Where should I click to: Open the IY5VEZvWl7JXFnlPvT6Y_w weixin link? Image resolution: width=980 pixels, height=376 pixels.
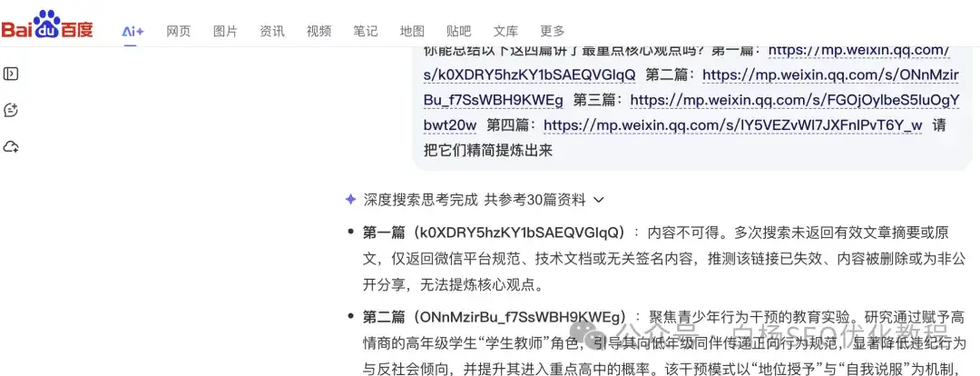point(733,125)
